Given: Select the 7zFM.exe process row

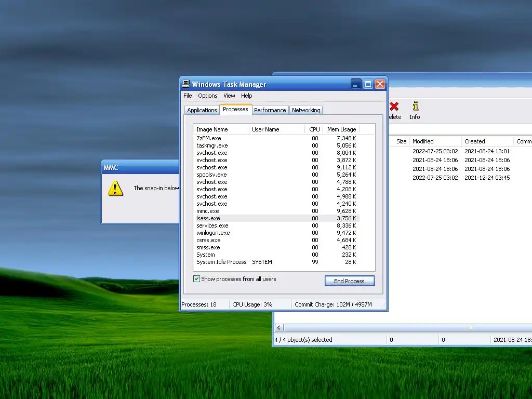Looking at the screenshot, I should click(276, 138).
